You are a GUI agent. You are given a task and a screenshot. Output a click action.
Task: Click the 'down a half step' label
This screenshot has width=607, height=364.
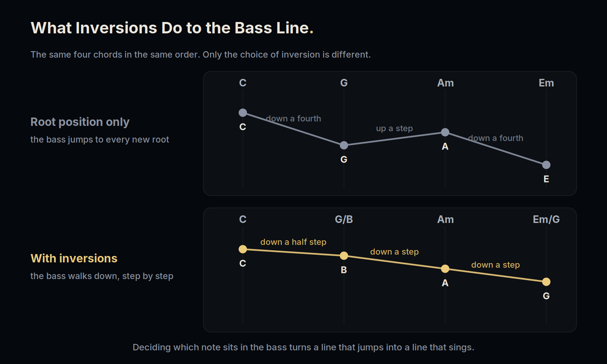(293, 242)
